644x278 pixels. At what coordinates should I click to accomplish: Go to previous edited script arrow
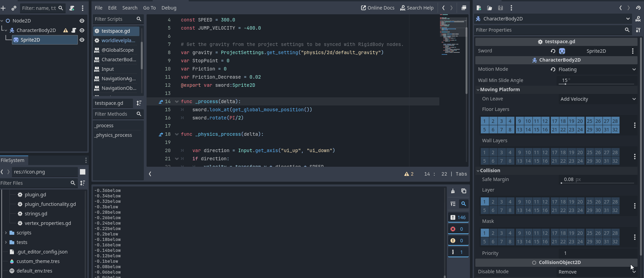pyautogui.click(x=443, y=8)
